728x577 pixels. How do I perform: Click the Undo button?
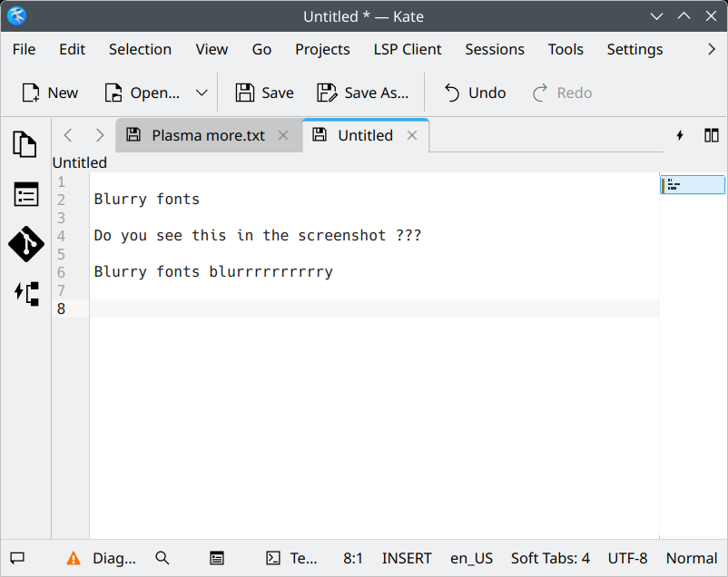(x=475, y=93)
